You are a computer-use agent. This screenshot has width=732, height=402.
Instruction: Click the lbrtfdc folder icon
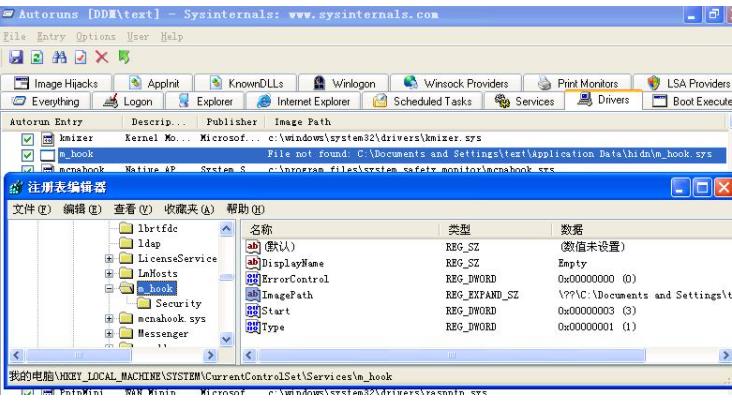coord(126,228)
